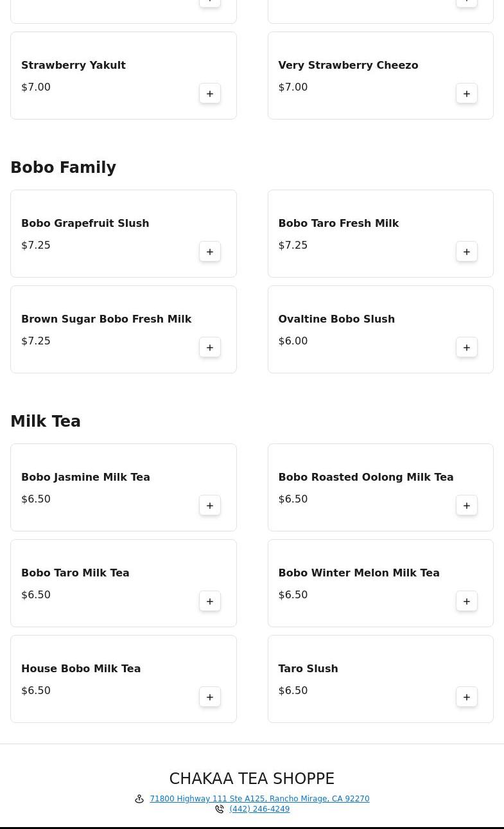Image resolution: width=504 pixels, height=829 pixels.
Task: Click the Milk Tea section heading
Action: click(x=46, y=422)
